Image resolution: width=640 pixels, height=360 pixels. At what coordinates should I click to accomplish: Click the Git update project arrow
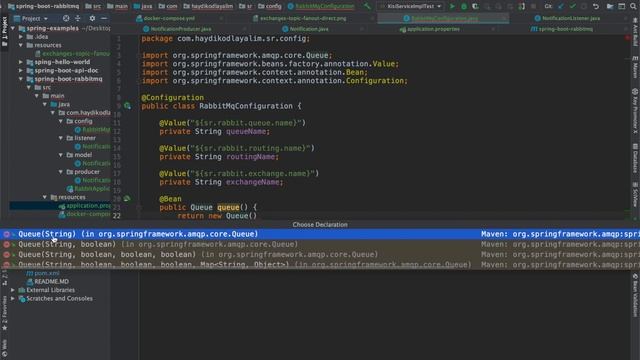point(561,6)
